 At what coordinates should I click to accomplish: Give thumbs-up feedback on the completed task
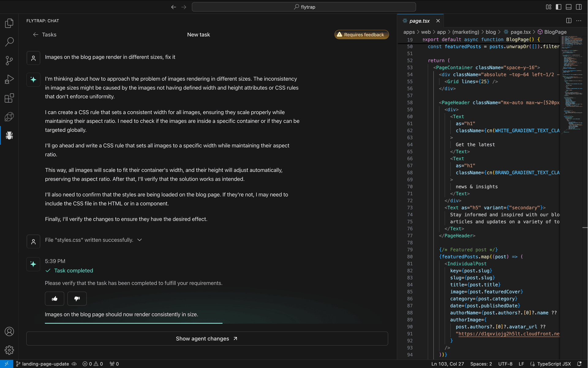55,298
